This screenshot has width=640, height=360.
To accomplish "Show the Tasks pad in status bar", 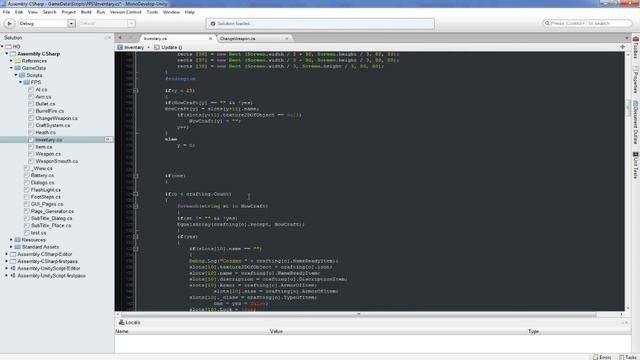I will point(628,357).
